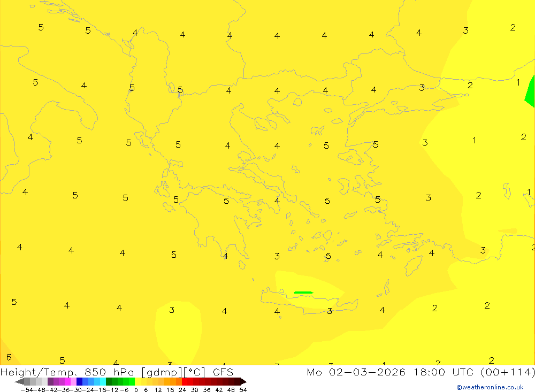The width and height of the screenshot is (535, 392).
Task: Select the 'Height/Temp. 850 hPa' title text
Action: [67, 372]
